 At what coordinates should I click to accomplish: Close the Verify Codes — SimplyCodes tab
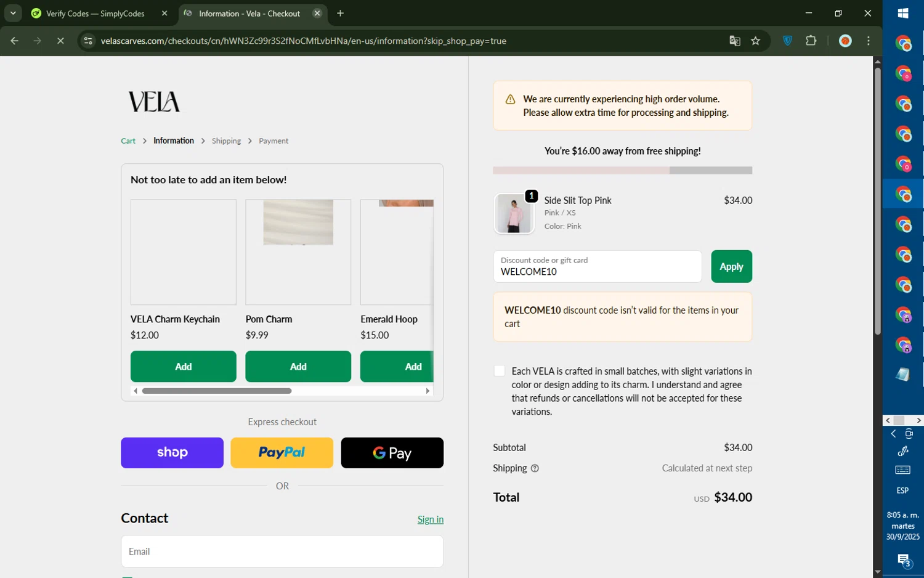(164, 14)
